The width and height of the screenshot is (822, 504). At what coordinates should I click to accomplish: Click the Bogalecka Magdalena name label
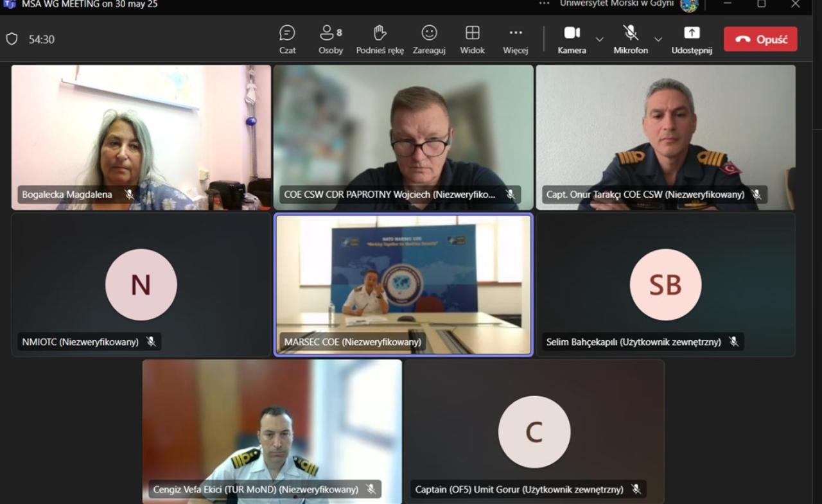[x=67, y=195]
